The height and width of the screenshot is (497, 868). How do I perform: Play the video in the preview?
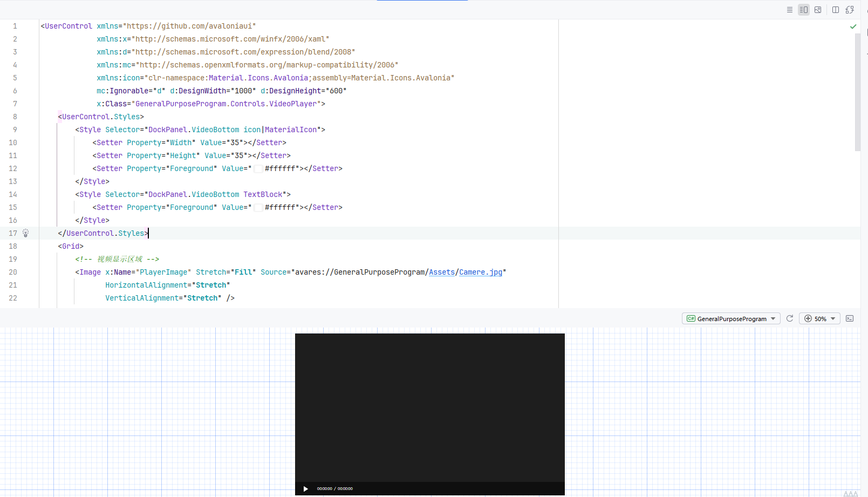pyautogui.click(x=305, y=489)
